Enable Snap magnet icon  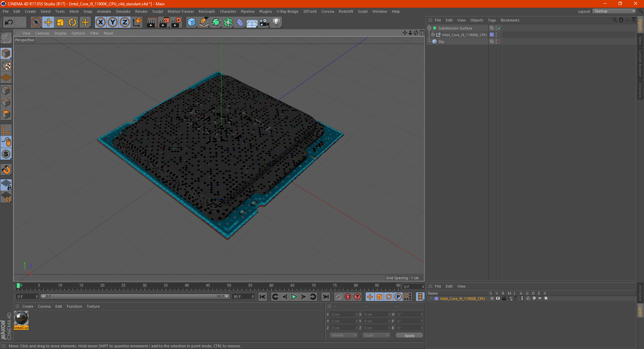pyautogui.click(x=6, y=170)
